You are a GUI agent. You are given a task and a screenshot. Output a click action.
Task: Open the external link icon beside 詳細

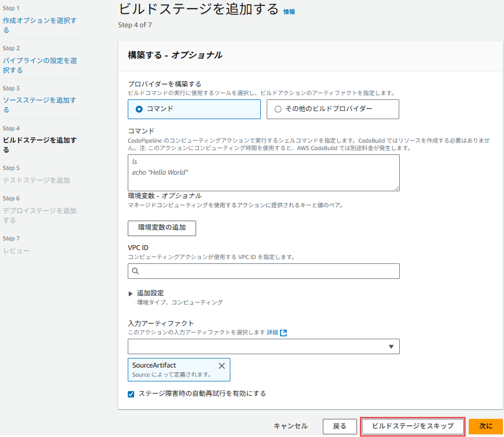click(x=283, y=333)
